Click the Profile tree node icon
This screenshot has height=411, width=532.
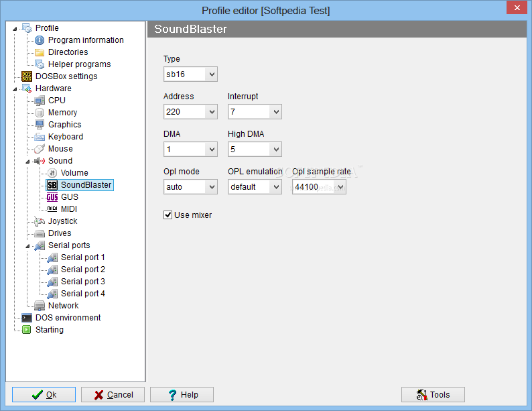tap(27, 28)
